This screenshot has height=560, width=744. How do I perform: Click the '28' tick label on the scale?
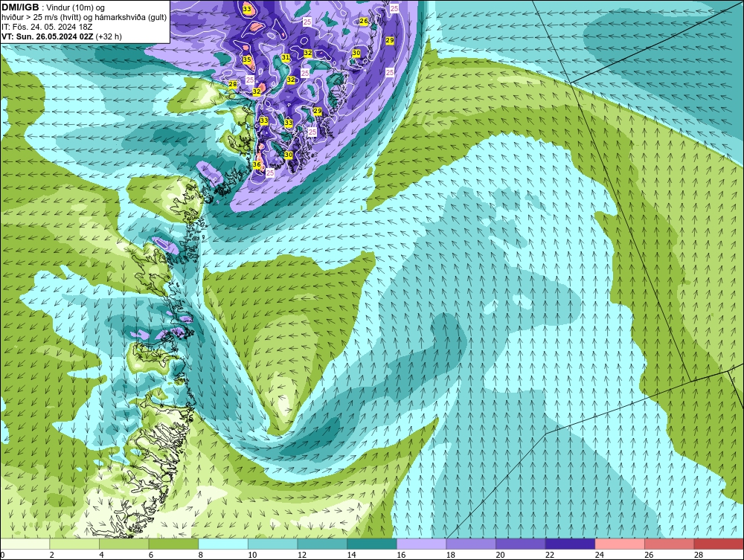[699, 555]
